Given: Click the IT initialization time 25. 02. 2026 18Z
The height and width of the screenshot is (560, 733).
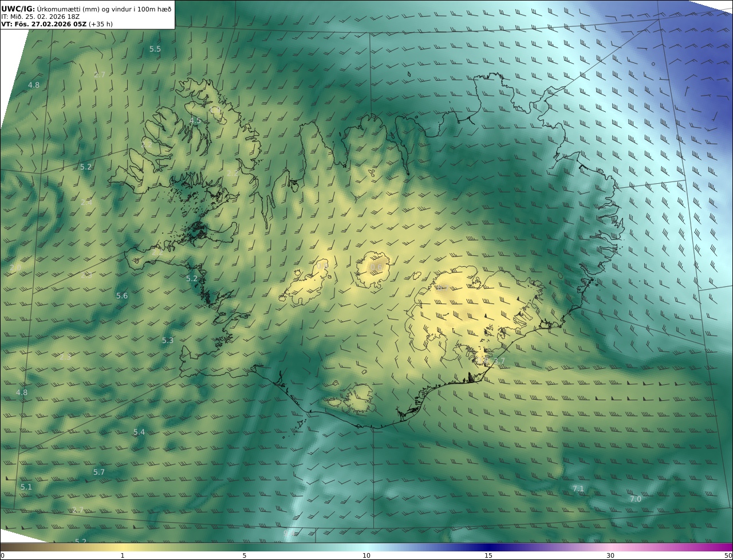Looking at the screenshot, I should 40,17.
